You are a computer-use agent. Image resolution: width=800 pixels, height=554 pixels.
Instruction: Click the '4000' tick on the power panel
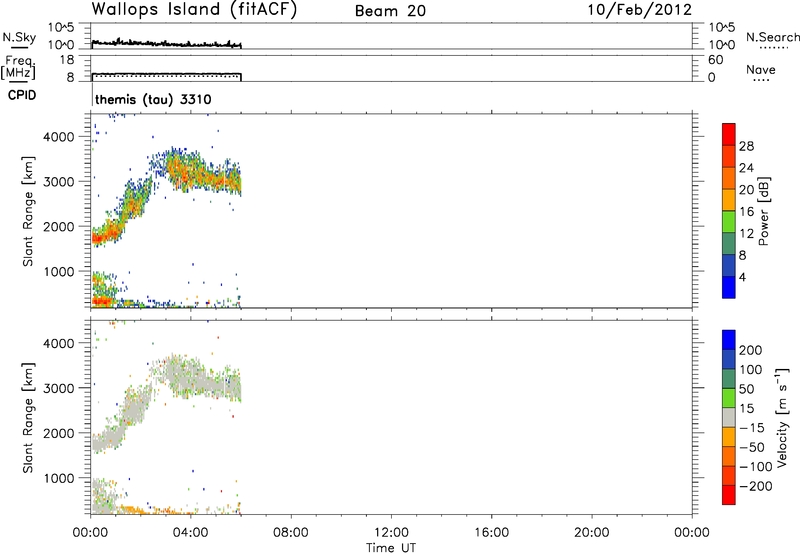[59, 137]
